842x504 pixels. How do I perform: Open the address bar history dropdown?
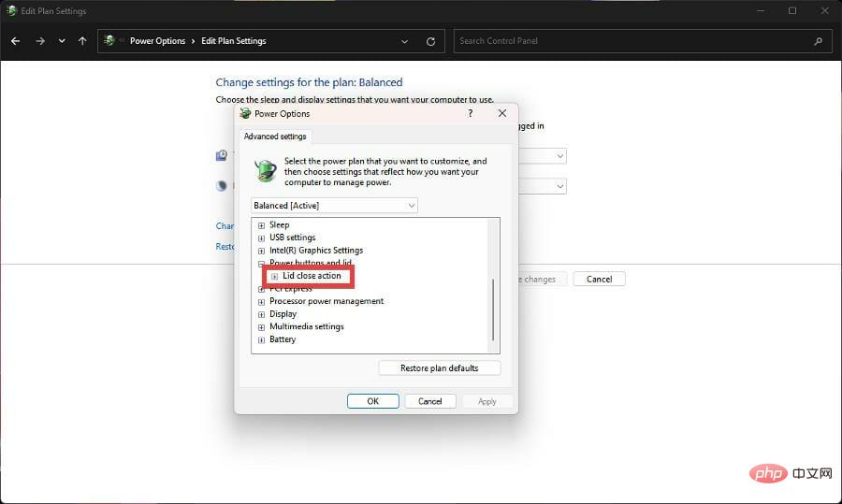pyautogui.click(x=404, y=41)
